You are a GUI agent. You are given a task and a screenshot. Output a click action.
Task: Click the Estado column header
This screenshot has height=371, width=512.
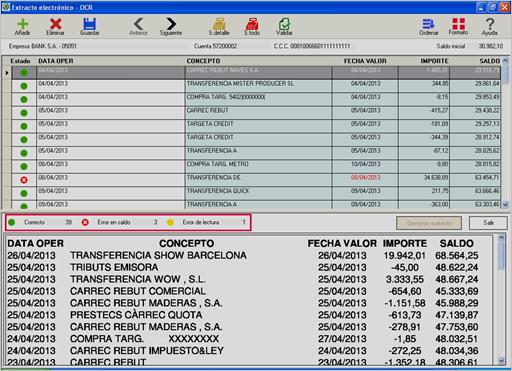pos(20,61)
